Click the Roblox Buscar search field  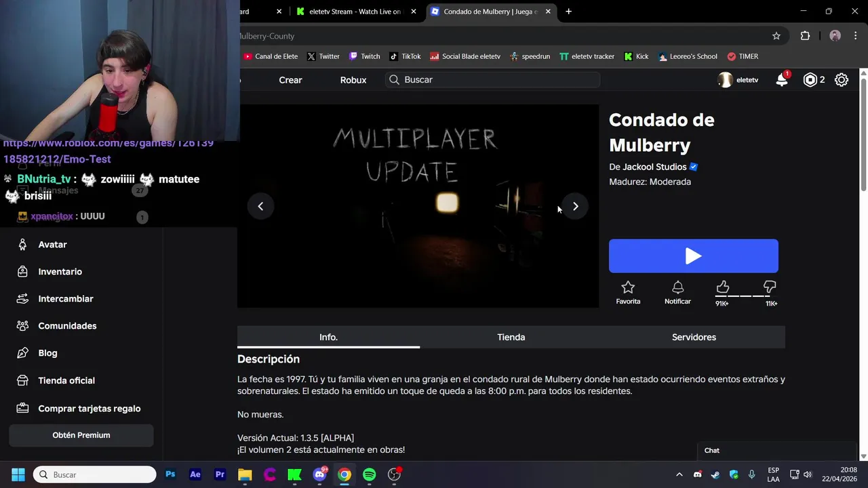coord(492,80)
